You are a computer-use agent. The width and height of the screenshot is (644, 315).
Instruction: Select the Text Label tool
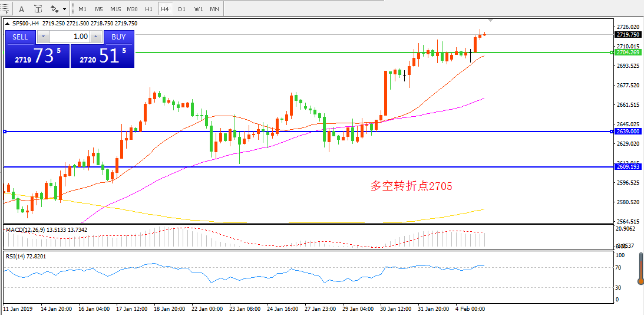click(38, 9)
